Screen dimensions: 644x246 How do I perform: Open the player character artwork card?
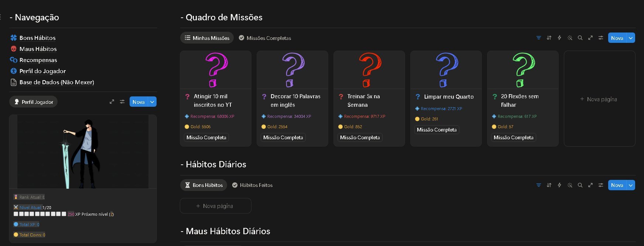click(83, 152)
